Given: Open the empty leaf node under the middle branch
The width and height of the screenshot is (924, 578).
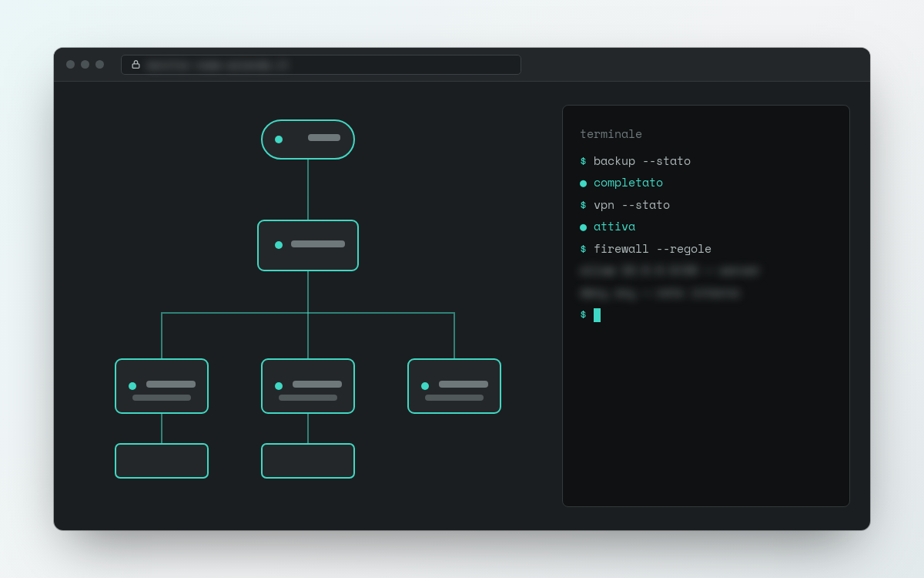Looking at the screenshot, I should coord(308,461).
